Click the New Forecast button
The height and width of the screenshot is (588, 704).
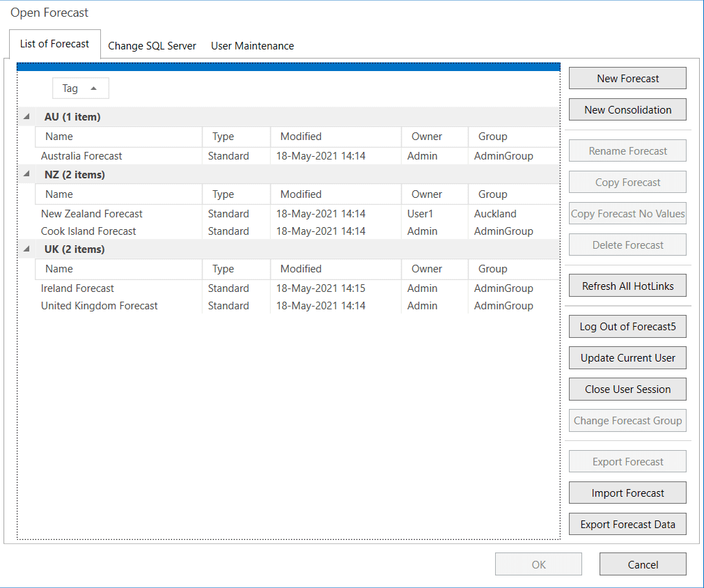pyautogui.click(x=627, y=79)
